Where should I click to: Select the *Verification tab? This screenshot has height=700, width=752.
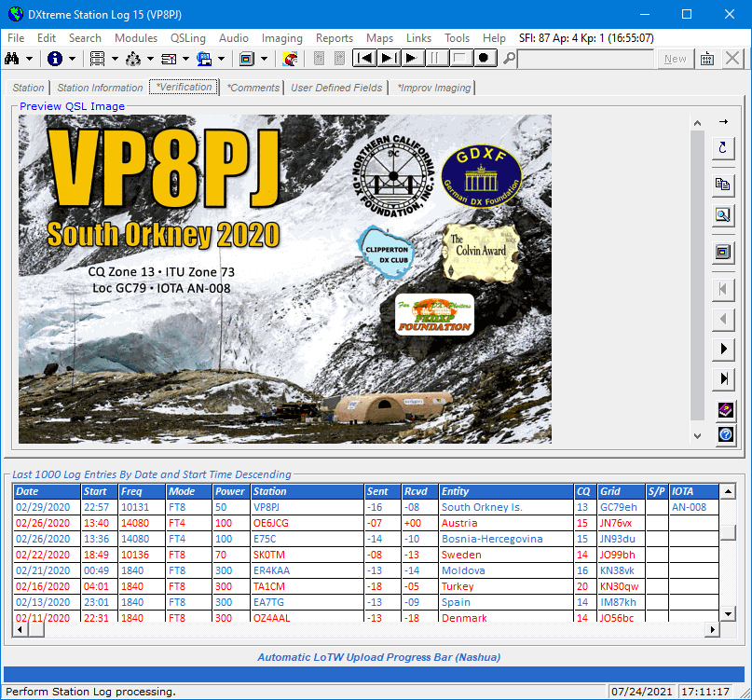pyautogui.click(x=184, y=87)
